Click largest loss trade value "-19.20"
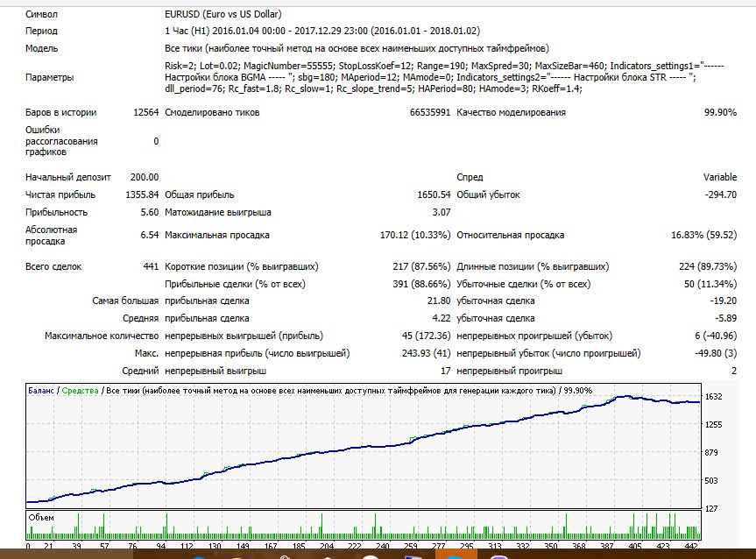 coord(724,301)
